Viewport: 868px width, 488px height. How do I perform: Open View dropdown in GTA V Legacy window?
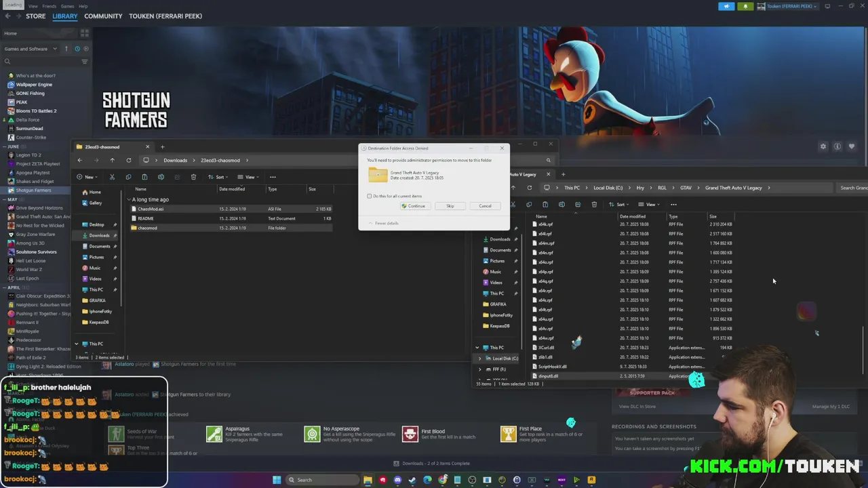click(x=650, y=205)
